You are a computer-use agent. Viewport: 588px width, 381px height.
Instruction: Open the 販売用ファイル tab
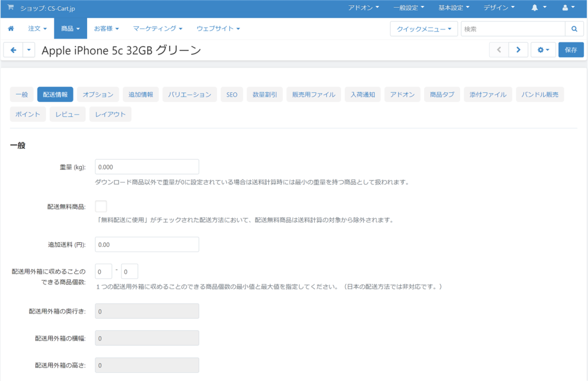pyautogui.click(x=313, y=95)
